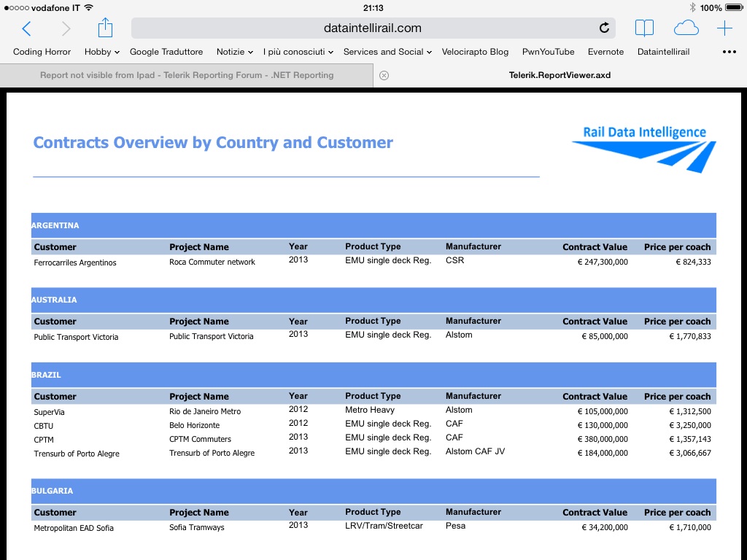Click the 21:13 clock in status bar

coord(373,7)
